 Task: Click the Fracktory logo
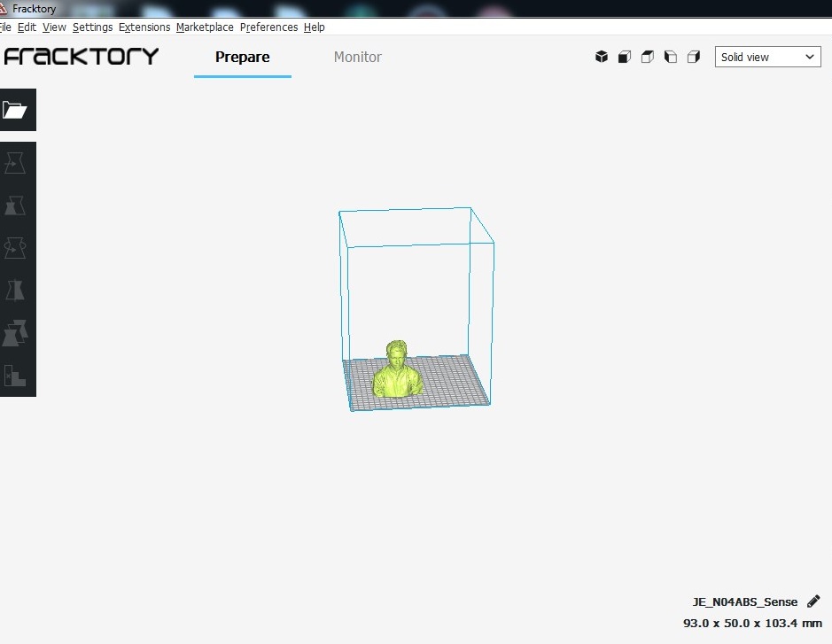tap(82, 56)
